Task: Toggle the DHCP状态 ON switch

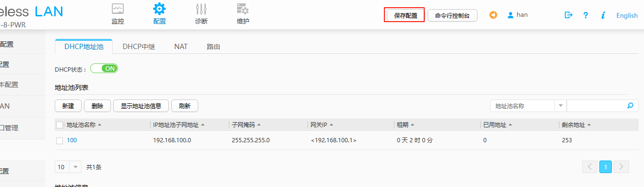Action: tap(104, 68)
